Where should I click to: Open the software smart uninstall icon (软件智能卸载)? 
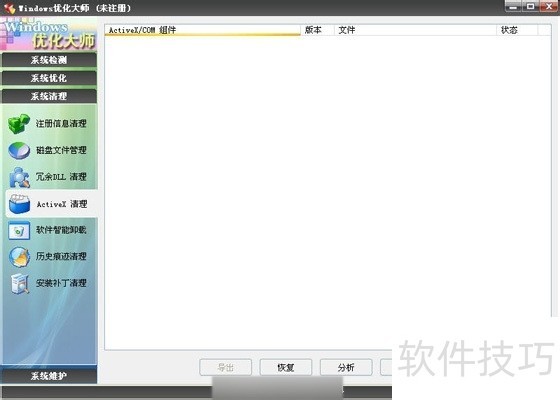(x=19, y=230)
